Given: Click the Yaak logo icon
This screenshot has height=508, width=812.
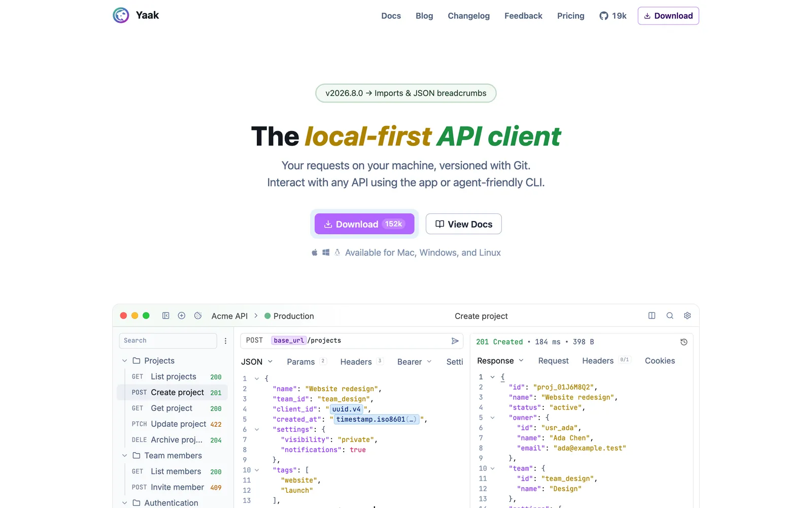Looking at the screenshot, I should 121,15.
